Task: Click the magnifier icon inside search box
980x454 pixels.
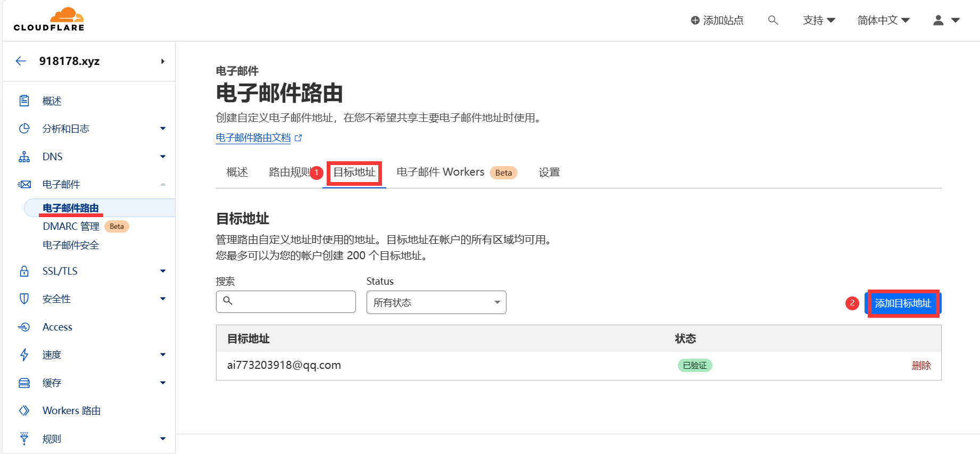Action: pyautogui.click(x=228, y=301)
